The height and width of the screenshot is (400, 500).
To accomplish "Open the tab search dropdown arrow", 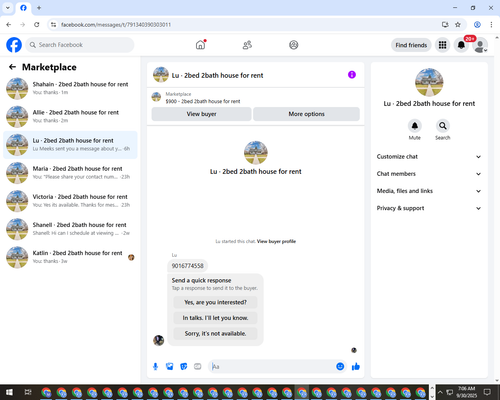I will (8, 8).
